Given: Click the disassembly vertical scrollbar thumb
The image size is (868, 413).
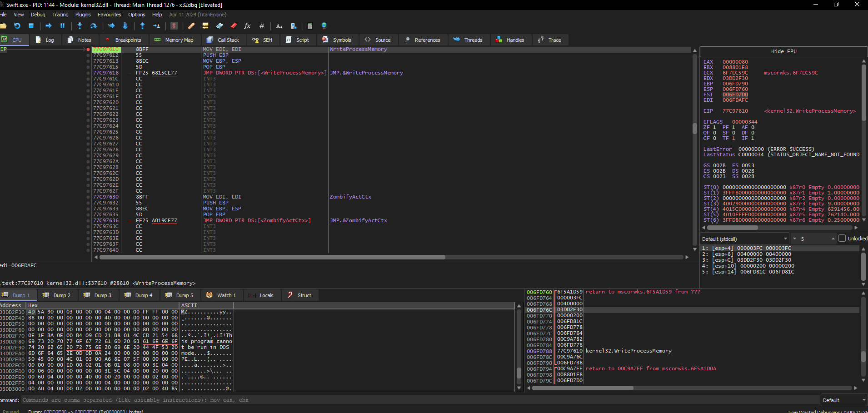Looking at the screenshot, I should pos(694,128).
